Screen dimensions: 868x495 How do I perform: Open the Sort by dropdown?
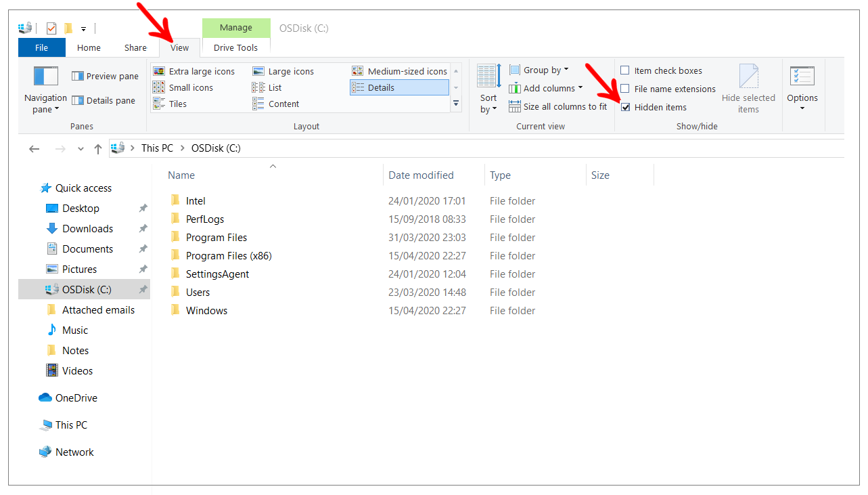click(x=488, y=89)
